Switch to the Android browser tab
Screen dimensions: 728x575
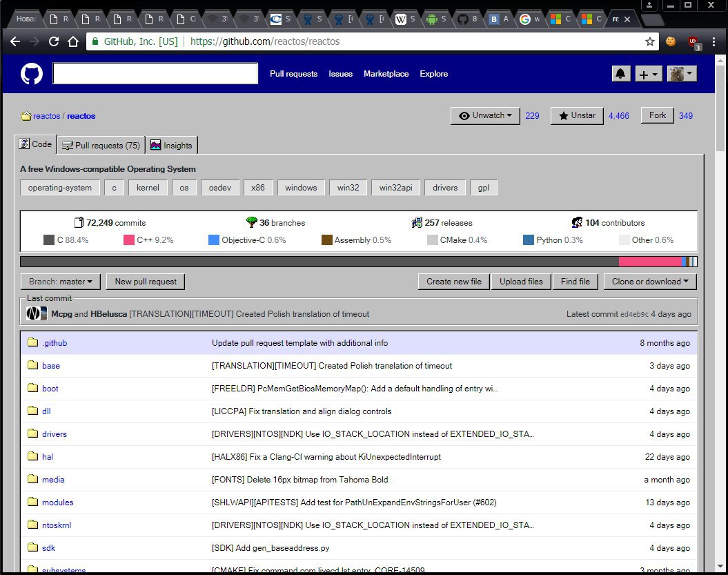click(x=435, y=19)
